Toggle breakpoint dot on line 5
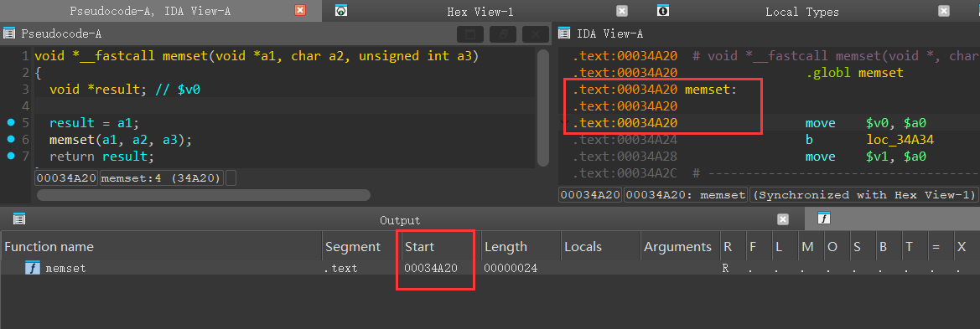The width and height of the screenshot is (980, 329). tap(11, 122)
